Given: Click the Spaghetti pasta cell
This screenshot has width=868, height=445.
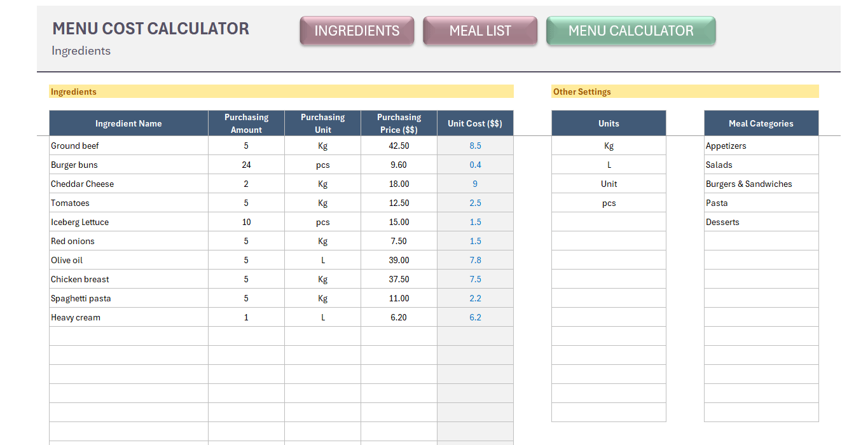Looking at the screenshot, I should [x=128, y=298].
